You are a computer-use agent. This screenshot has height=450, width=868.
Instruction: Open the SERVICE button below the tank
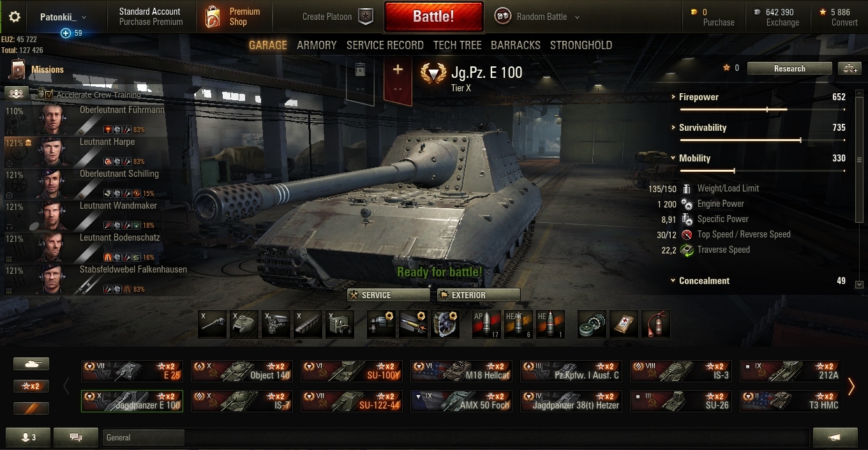coord(389,295)
